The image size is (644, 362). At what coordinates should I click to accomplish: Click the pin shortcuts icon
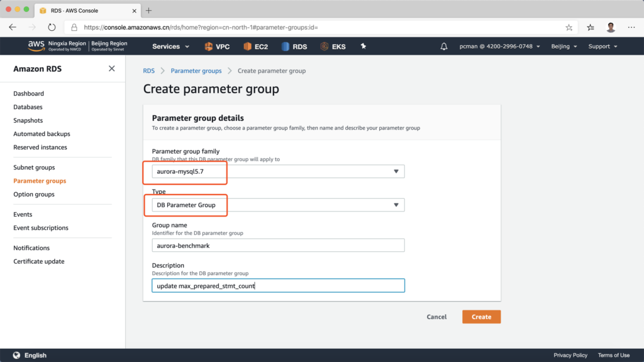coord(364,47)
